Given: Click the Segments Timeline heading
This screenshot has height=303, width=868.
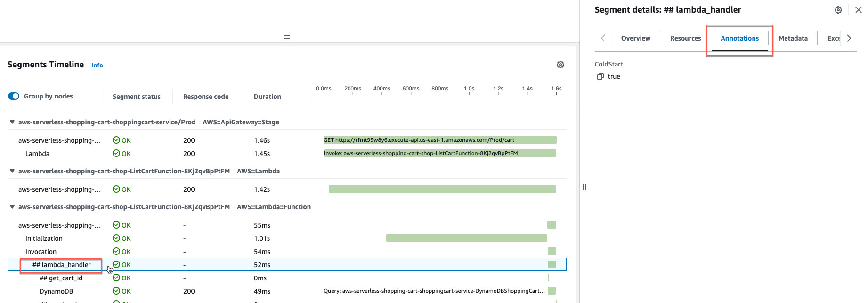Looking at the screenshot, I should tap(46, 65).
